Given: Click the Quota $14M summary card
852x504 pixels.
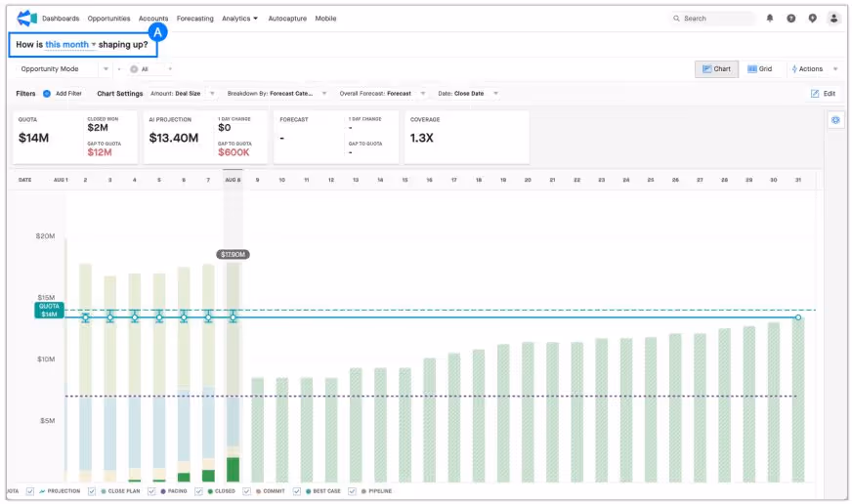Looking at the screenshot, I should [x=75, y=138].
